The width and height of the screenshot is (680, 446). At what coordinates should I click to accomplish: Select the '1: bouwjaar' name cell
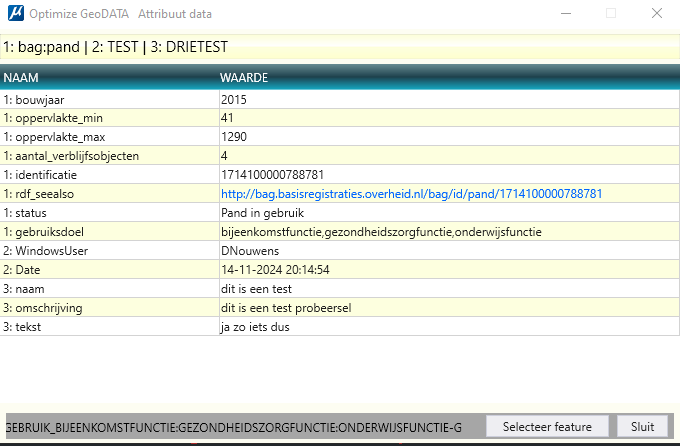[x=110, y=100]
